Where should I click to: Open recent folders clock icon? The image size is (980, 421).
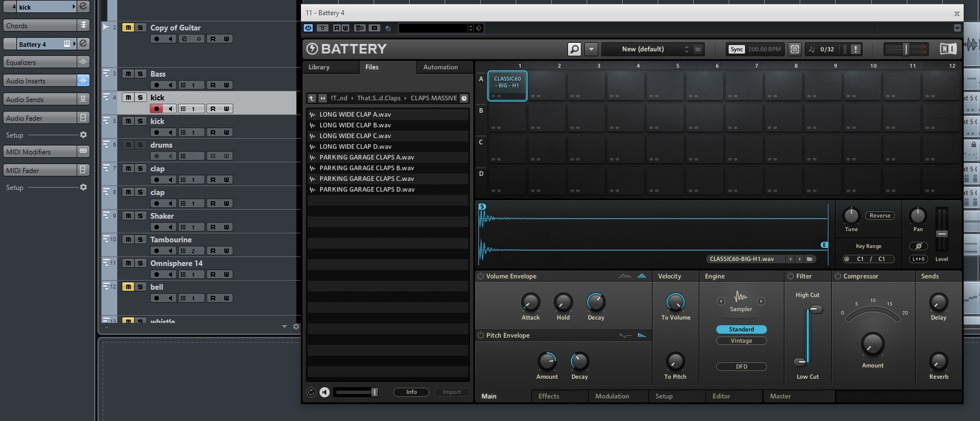point(464,98)
